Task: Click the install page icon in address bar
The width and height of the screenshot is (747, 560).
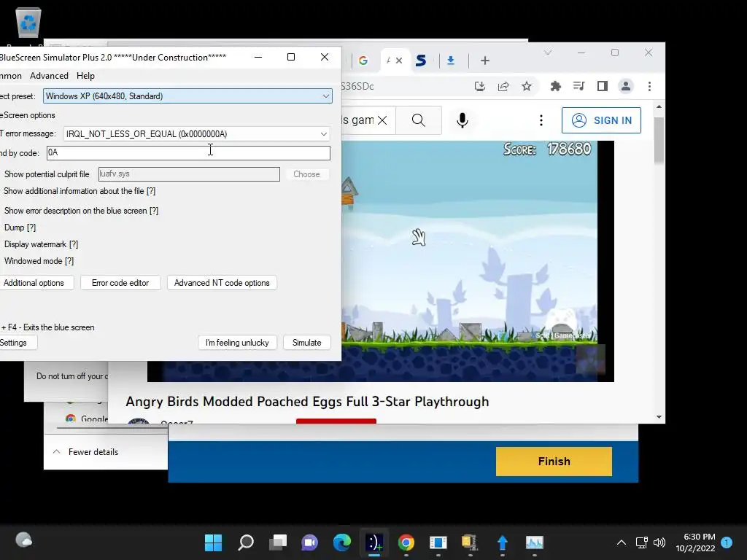Action: 480,86
